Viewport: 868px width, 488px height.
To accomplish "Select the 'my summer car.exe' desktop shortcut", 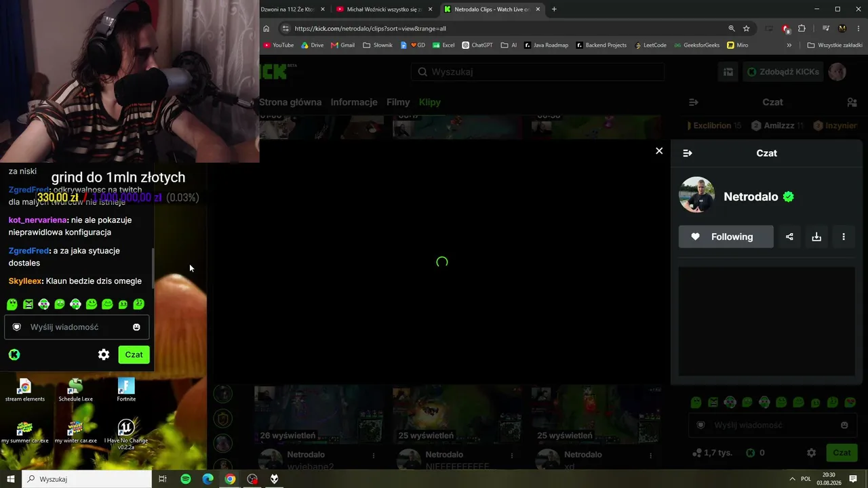I will pyautogui.click(x=24, y=432).
